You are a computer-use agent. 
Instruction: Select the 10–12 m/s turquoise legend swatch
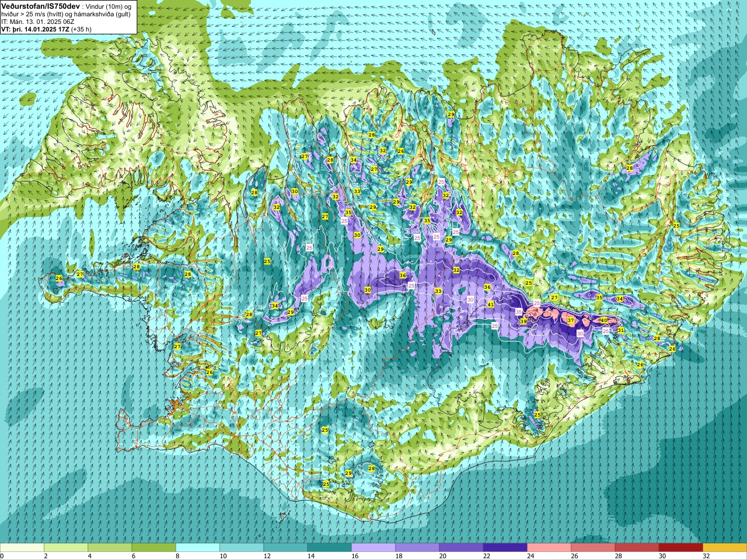point(242,548)
